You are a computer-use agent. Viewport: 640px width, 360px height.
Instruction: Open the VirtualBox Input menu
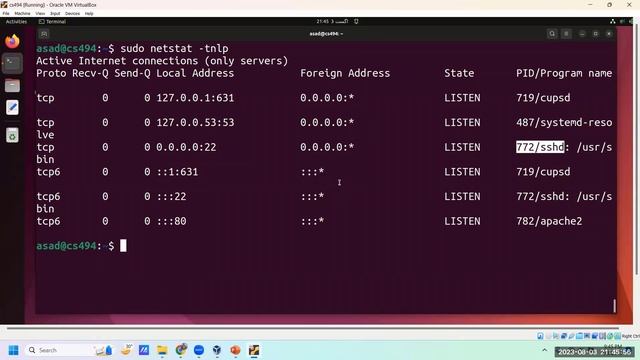(x=55, y=13)
